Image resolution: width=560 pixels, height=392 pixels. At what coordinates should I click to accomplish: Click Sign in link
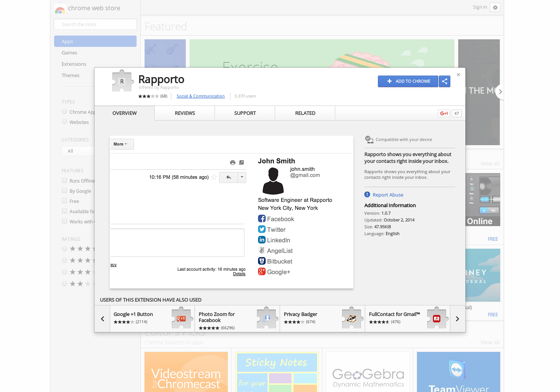pyautogui.click(x=480, y=7)
